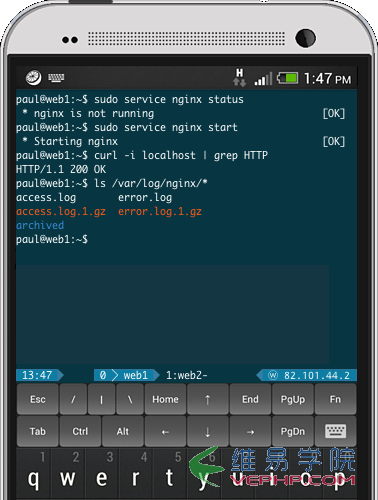Viewport: 378px width, 500px height.
Task: Tap the round app notification icon in status bar
Action: tap(33, 78)
